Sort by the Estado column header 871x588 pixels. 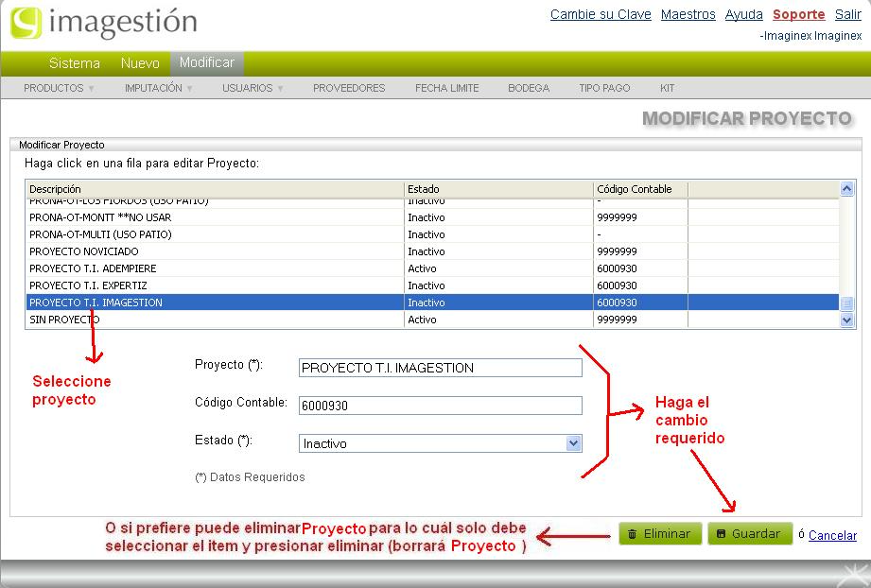click(x=498, y=189)
